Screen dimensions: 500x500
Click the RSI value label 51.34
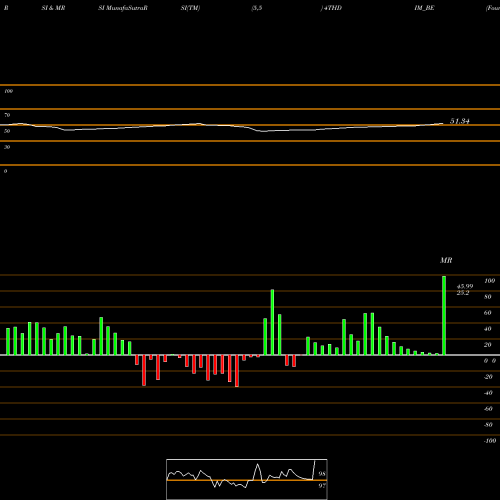point(460,121)
